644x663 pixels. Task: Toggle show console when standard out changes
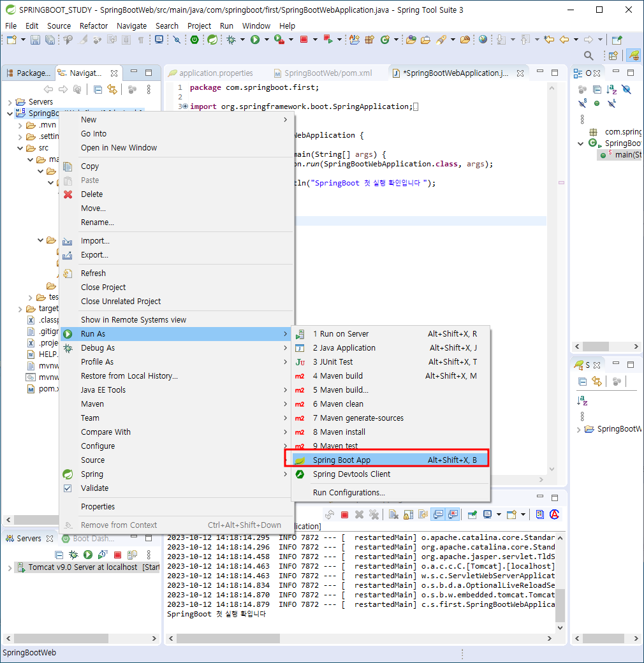click(438, 514)
